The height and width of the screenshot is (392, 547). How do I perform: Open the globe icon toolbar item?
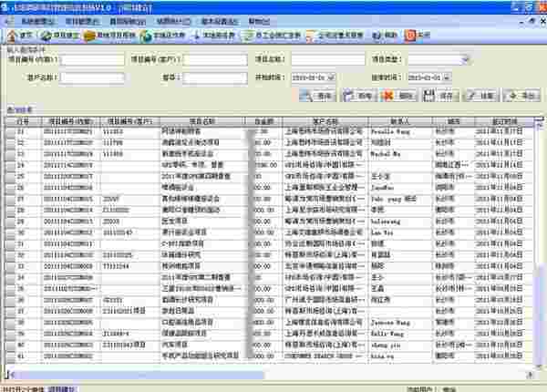162,36
